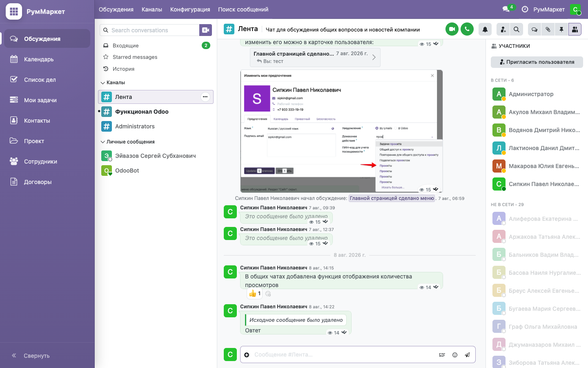Open chat with Эйвазов Сергей Субханович

point(156,156)
